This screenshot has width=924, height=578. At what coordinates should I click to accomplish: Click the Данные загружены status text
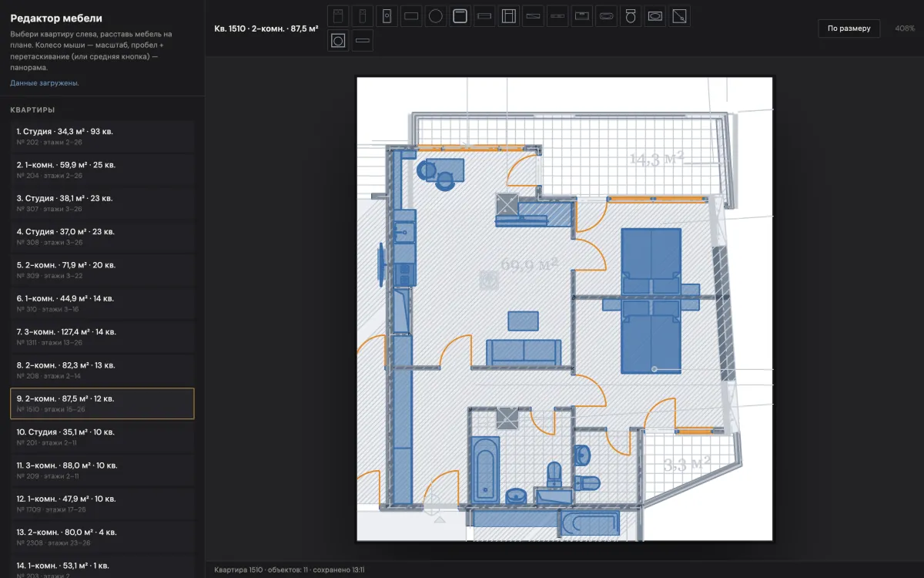click(45, 82)
